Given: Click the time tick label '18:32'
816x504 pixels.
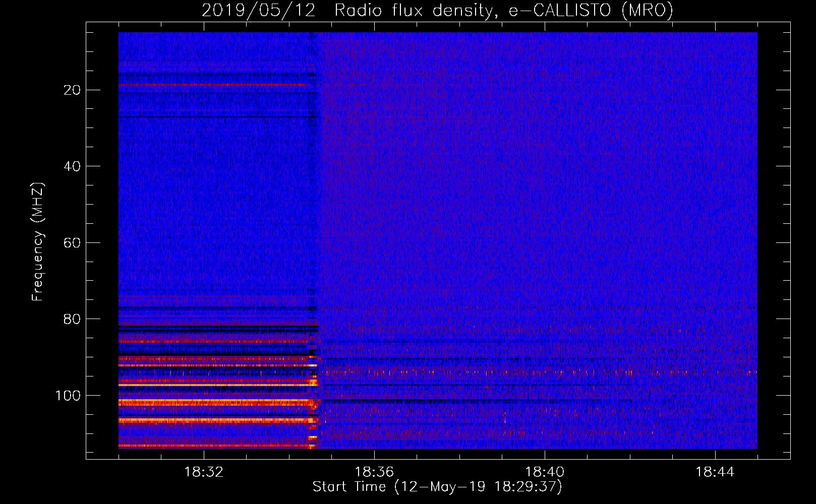Looking at the screenshot, I should 204,472.
